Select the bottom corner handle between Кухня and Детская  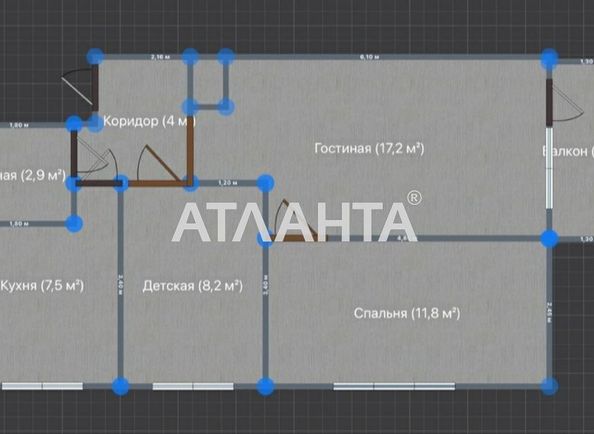tap(121, 386)
